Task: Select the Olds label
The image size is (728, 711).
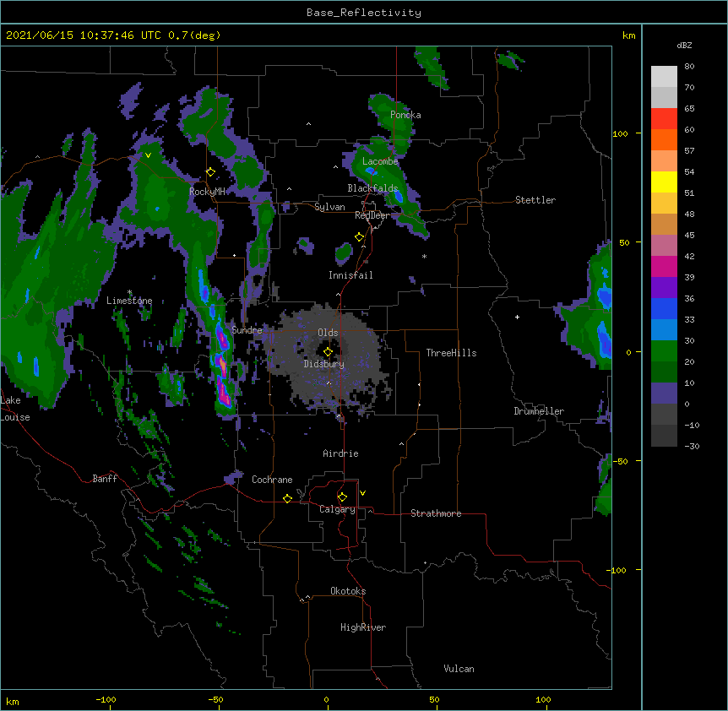Action: tap(328, 333)
